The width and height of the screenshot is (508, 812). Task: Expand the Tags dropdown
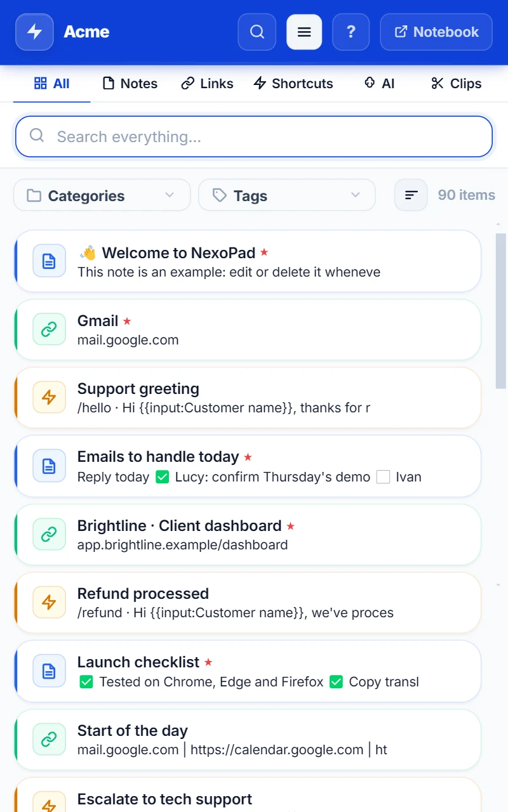pyautogui.click(x=287, y=195)
